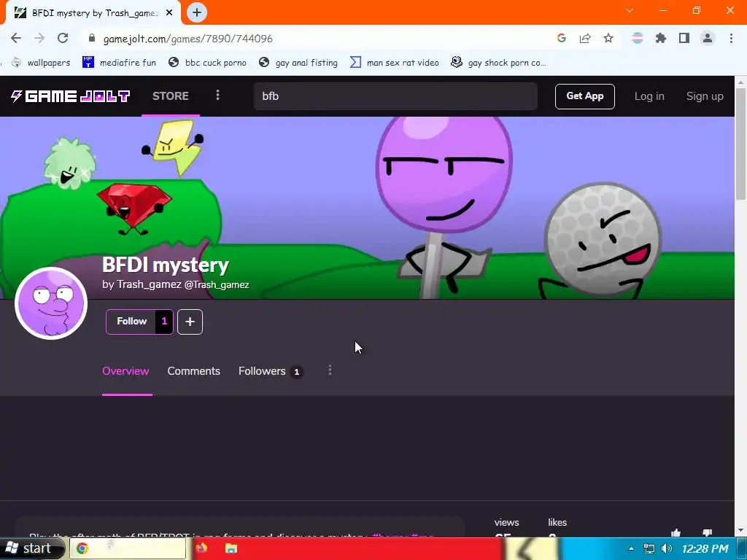
Task: Click the striped flag extension icon
Action: pos(638,38)
